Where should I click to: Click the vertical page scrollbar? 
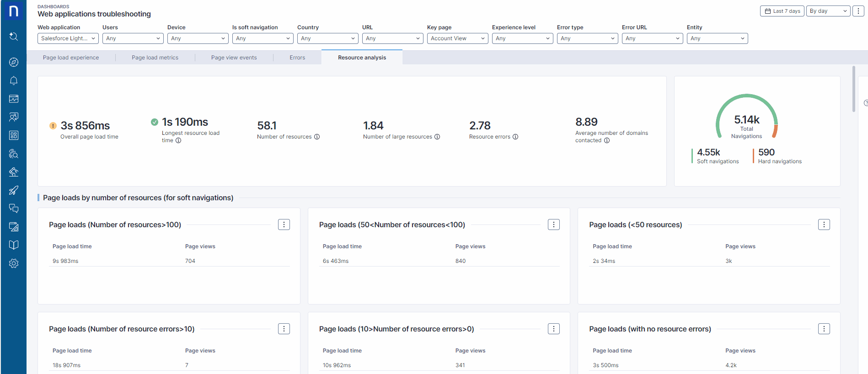(x=854, y=89)
